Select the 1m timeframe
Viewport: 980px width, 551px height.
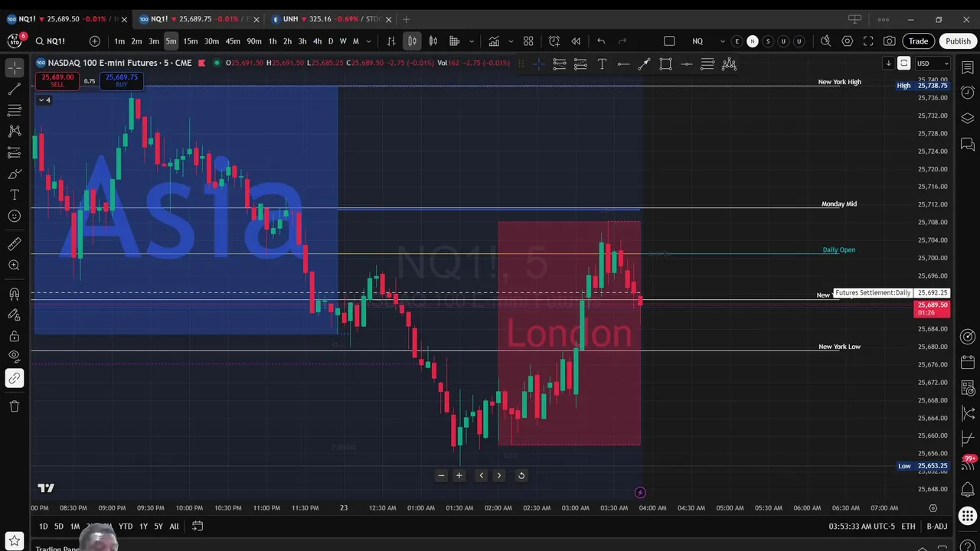click(119, 41)
